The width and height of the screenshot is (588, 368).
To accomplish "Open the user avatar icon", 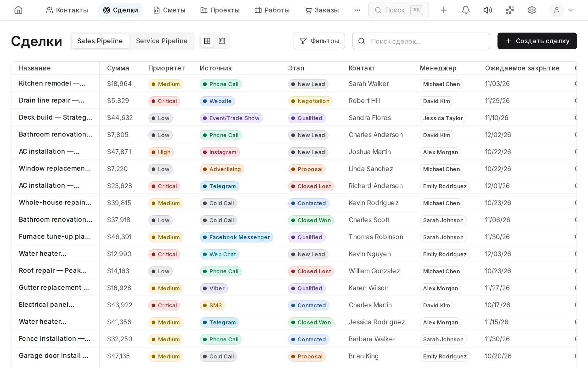I will tap(556, 10).
